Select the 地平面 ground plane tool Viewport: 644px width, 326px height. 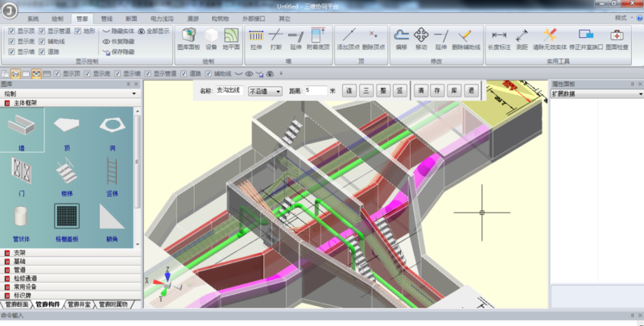[232, 39]
